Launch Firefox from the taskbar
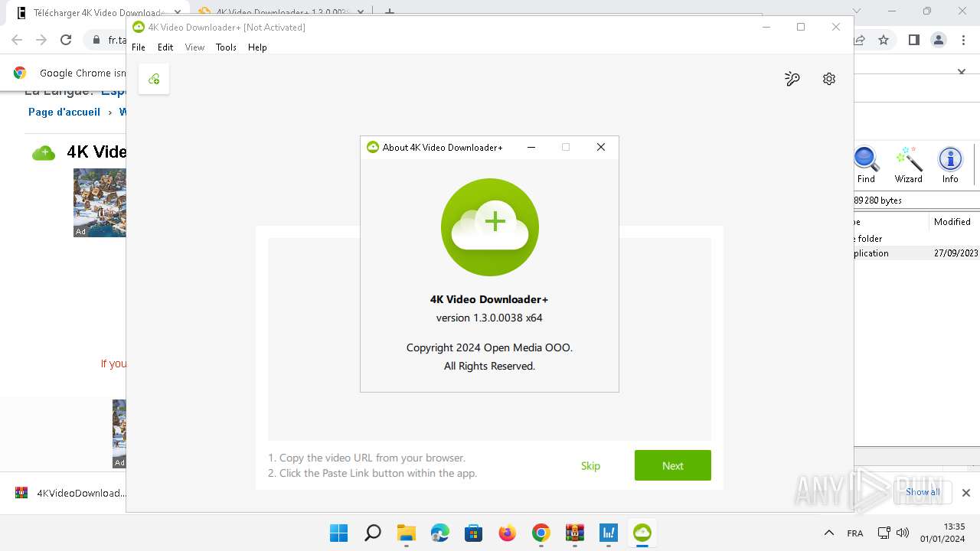 pyautogui.click(x=507, y=533)
